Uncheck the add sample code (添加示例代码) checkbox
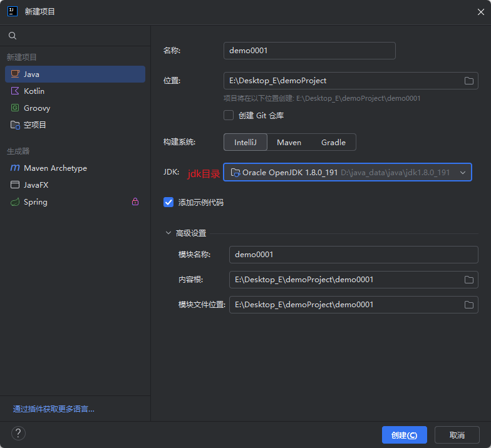The height and width of the screenshot is (448, 491). pyautogui.click(x=168, y=202)
